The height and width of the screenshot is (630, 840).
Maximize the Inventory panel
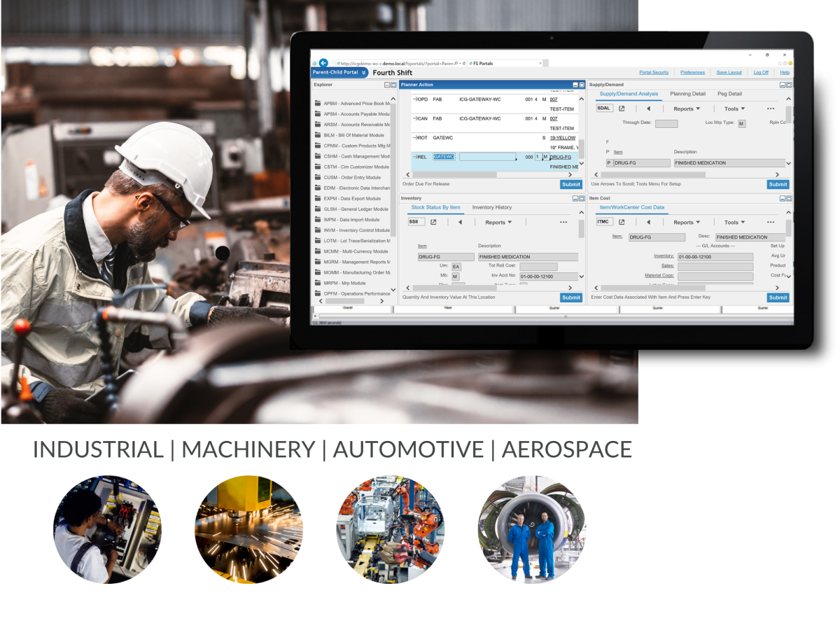pyautogui.click(x=582, y=198)
